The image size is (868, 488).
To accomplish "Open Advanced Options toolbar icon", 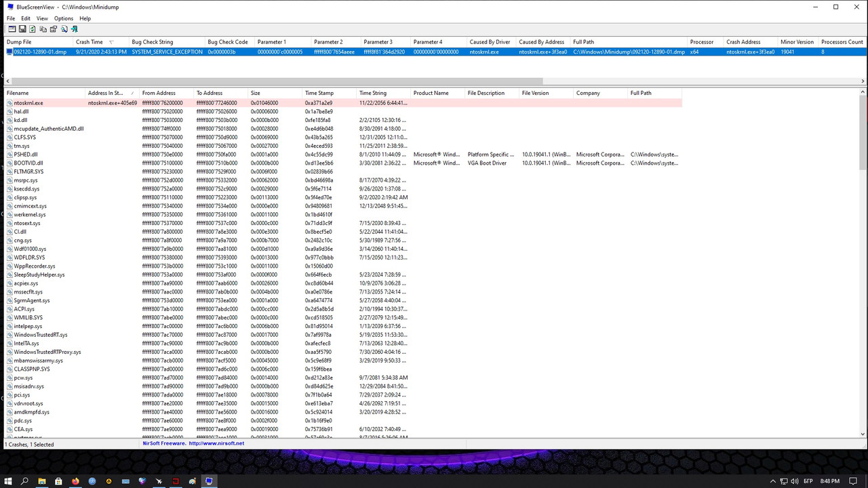I will point(12,29).
